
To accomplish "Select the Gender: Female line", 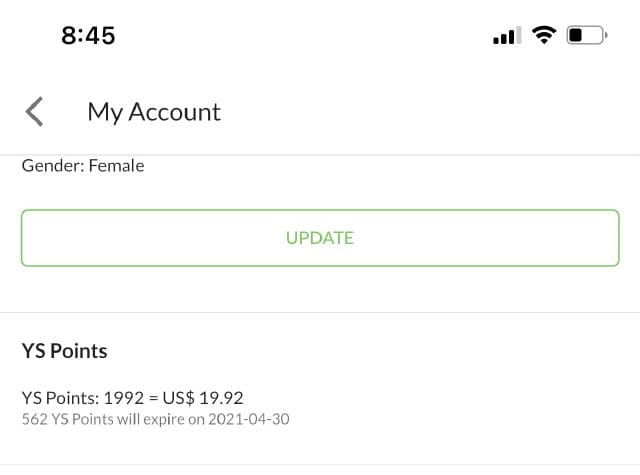I will (x=83, y=166).
